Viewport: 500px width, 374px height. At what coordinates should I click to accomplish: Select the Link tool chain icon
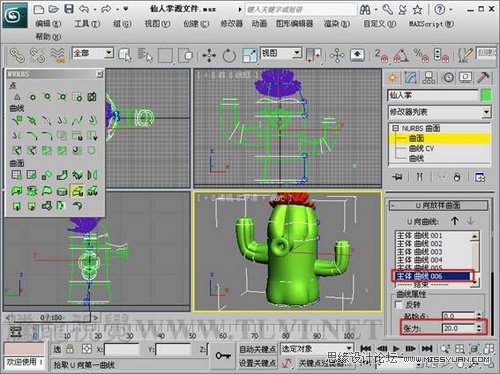pyautogui.click(x=17, y=55)
